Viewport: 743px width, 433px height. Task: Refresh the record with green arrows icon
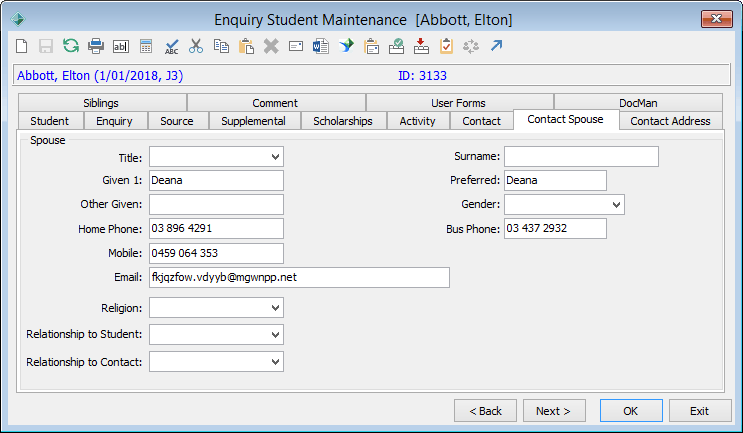click(x=71, y=46)
